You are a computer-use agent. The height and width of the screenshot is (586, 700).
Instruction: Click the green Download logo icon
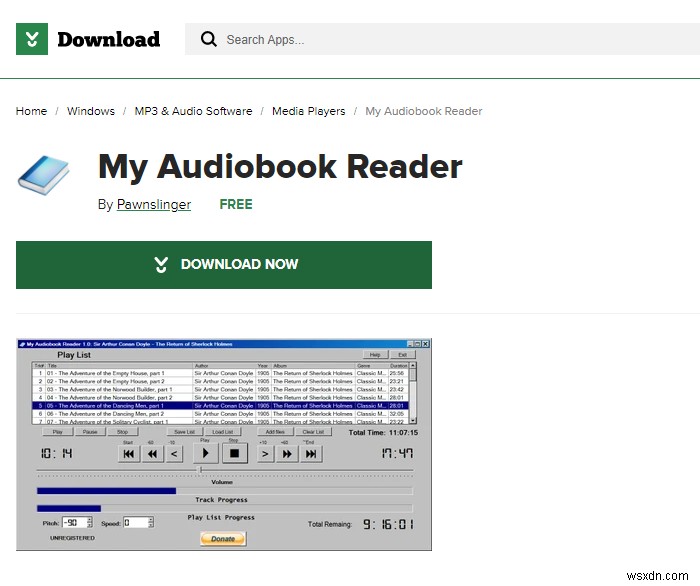click(x=32, y=39)
